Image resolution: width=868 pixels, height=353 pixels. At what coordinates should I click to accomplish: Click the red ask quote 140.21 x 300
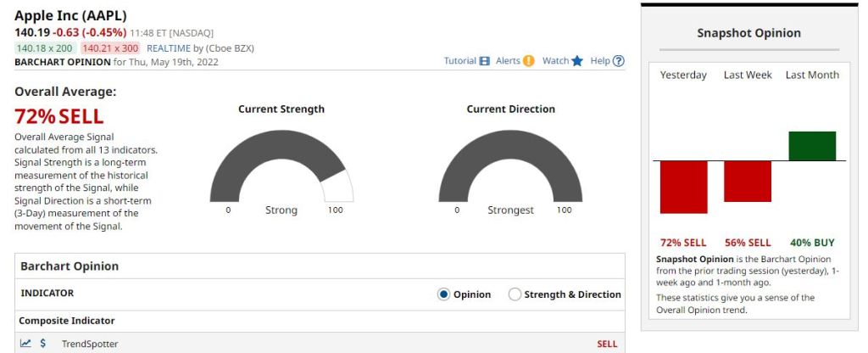110,48
